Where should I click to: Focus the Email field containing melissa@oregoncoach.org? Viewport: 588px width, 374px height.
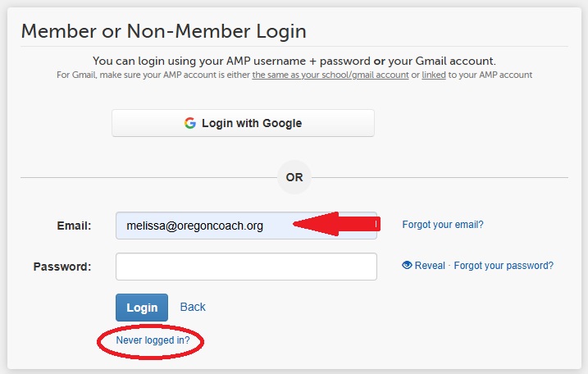pos(205,226)
